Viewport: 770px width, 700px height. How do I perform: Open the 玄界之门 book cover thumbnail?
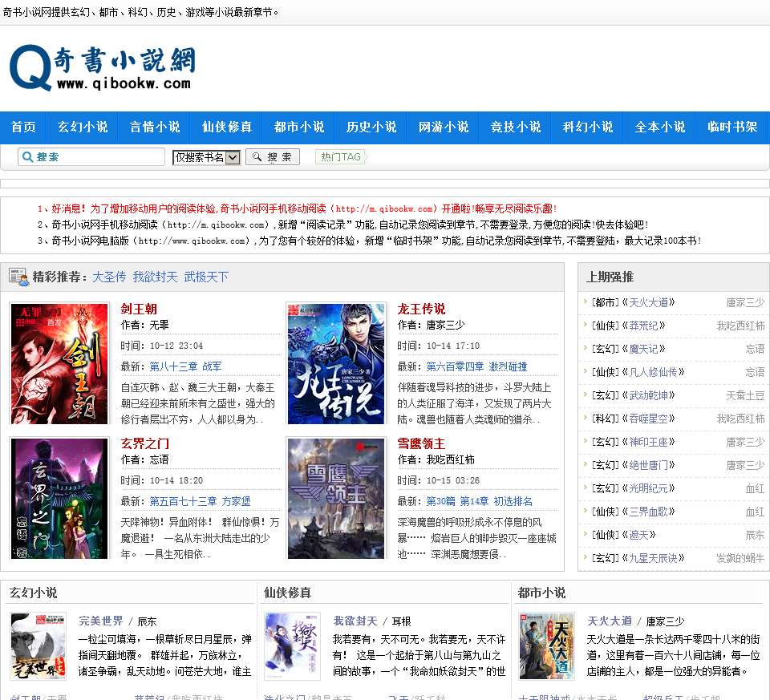tap(59, 498)
